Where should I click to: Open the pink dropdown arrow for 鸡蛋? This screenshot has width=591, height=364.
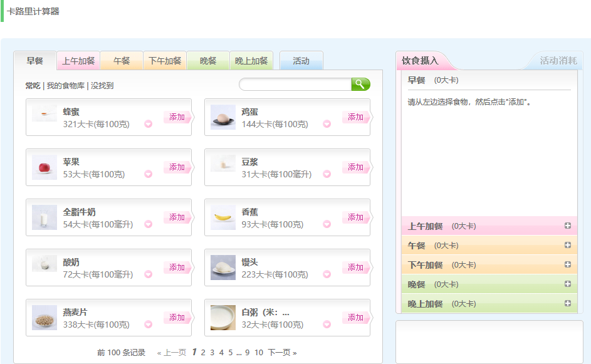[x=327, y=124]
